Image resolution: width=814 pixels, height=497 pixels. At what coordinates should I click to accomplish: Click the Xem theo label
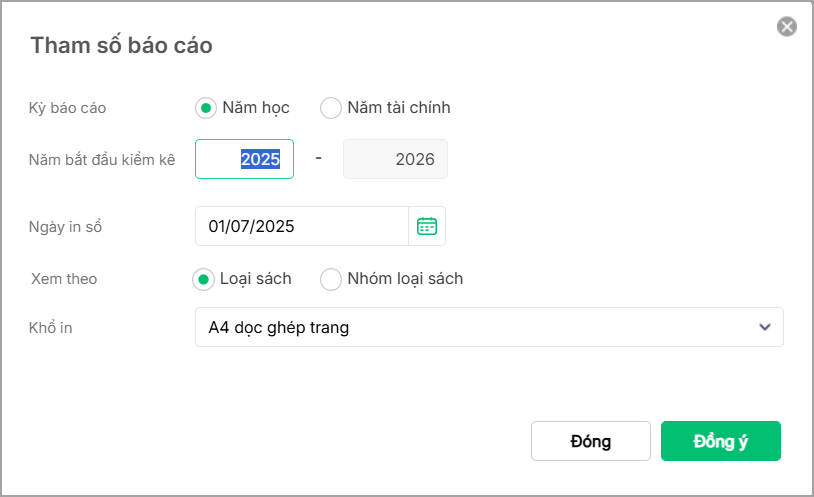click(x=65, y=279)
